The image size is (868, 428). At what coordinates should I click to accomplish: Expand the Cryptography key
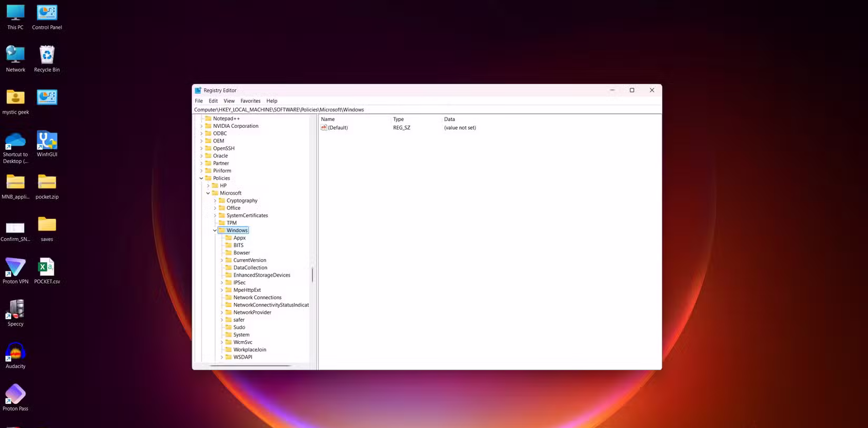(215, 200)
